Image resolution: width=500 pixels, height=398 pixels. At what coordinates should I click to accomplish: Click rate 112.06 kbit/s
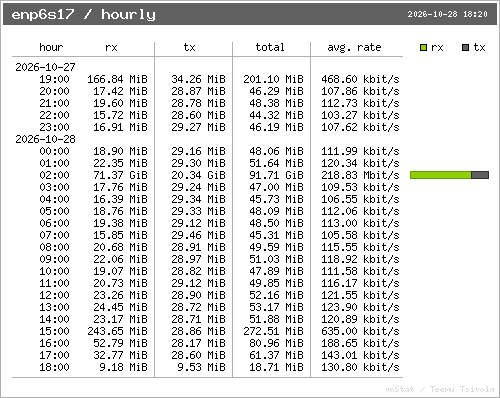tap(360, 211)
